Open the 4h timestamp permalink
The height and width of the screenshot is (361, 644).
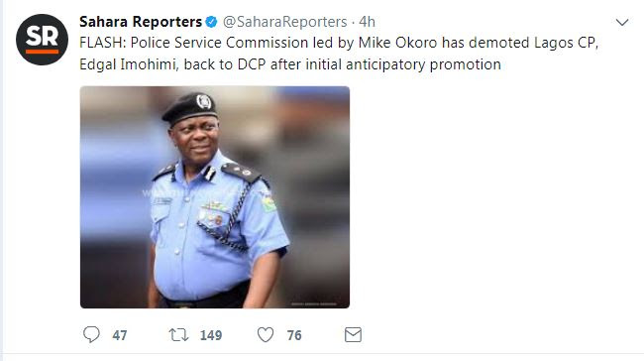pos(367,22)
